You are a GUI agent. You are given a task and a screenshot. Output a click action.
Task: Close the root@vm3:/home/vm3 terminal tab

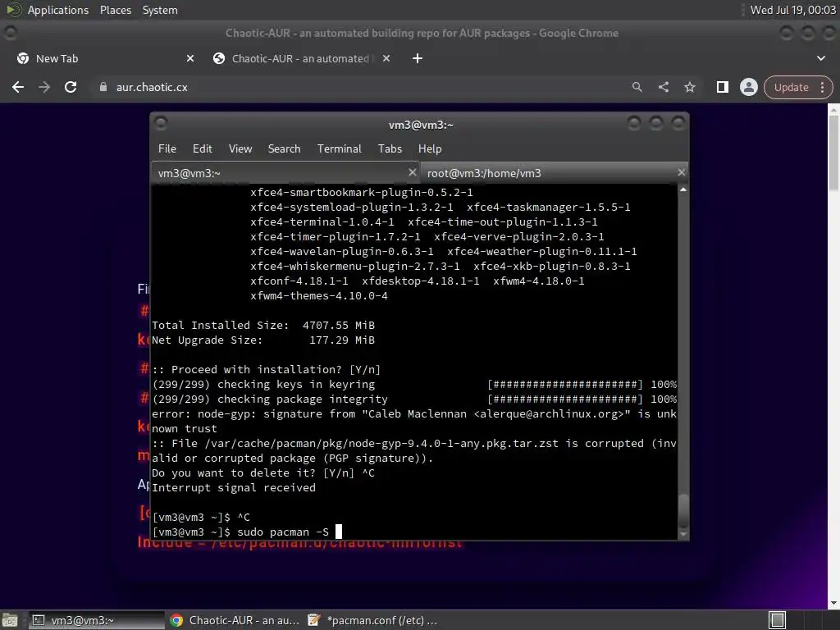pyautogui.click(x=681, y=172)
